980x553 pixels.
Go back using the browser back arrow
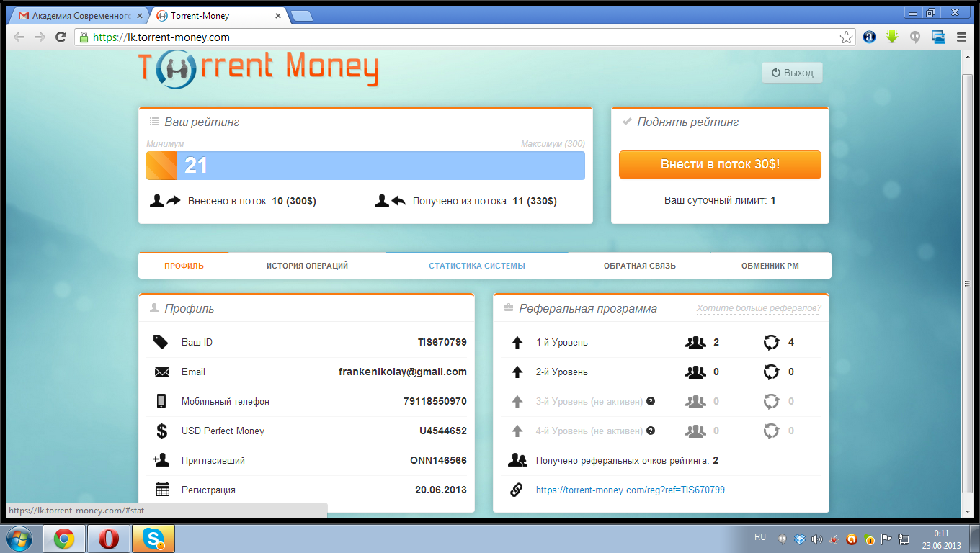[19, 37]
